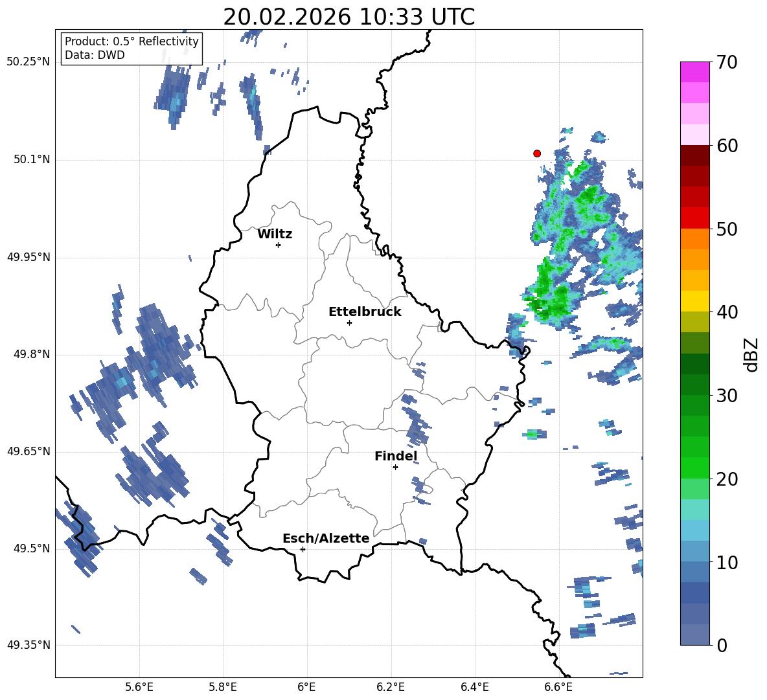The width and height of the screenshot is (767, 700).
Task: Click the colorbar tick label 70
Action: [x=727, y=62]
